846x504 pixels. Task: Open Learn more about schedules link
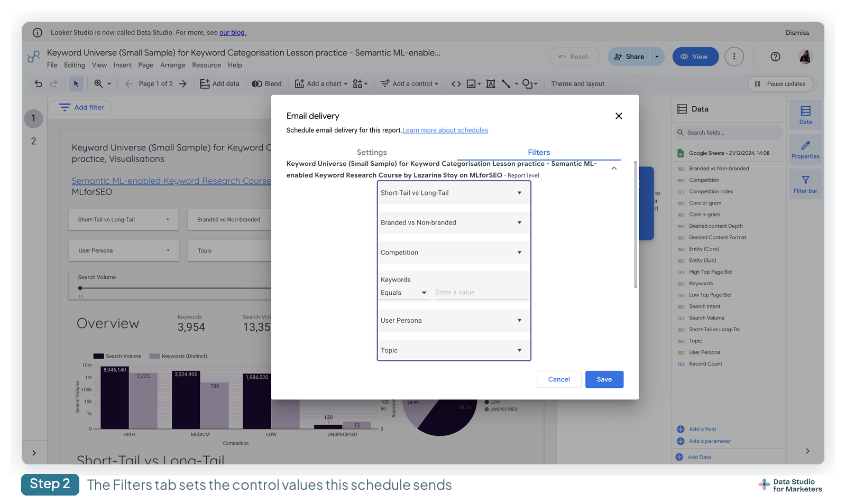[x=445, y=130]
